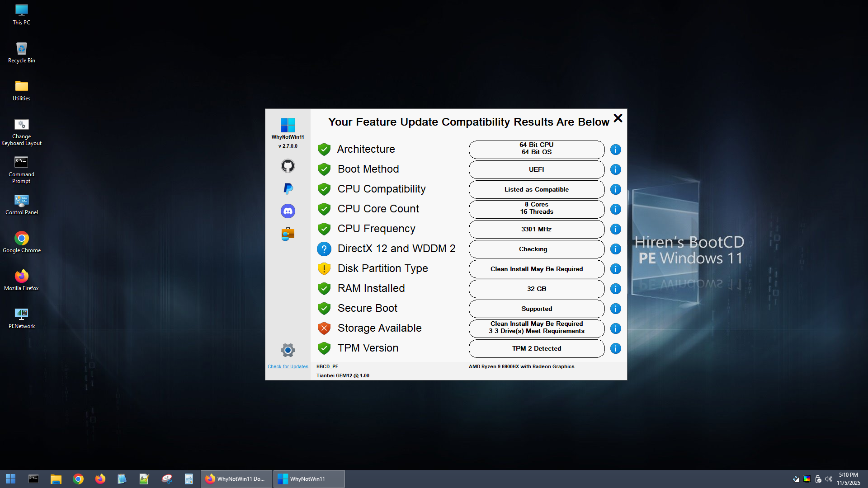Click the volume icon in system tray
The image size is (868, 488).
tap(828, 479)
